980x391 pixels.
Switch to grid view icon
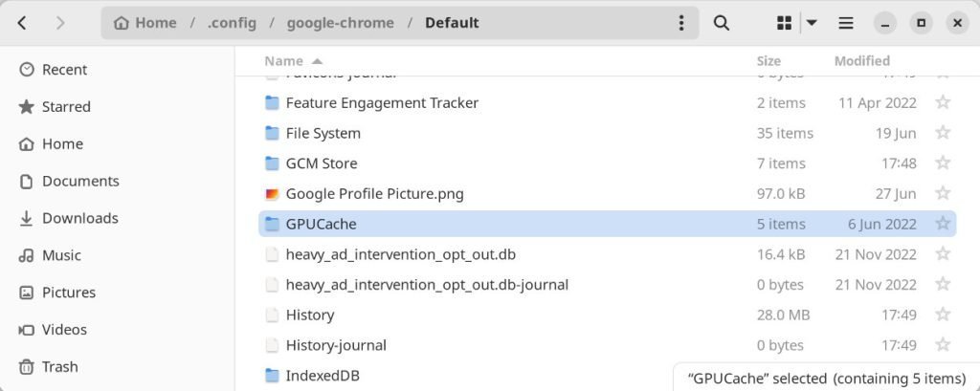click(x=784, y=23)
